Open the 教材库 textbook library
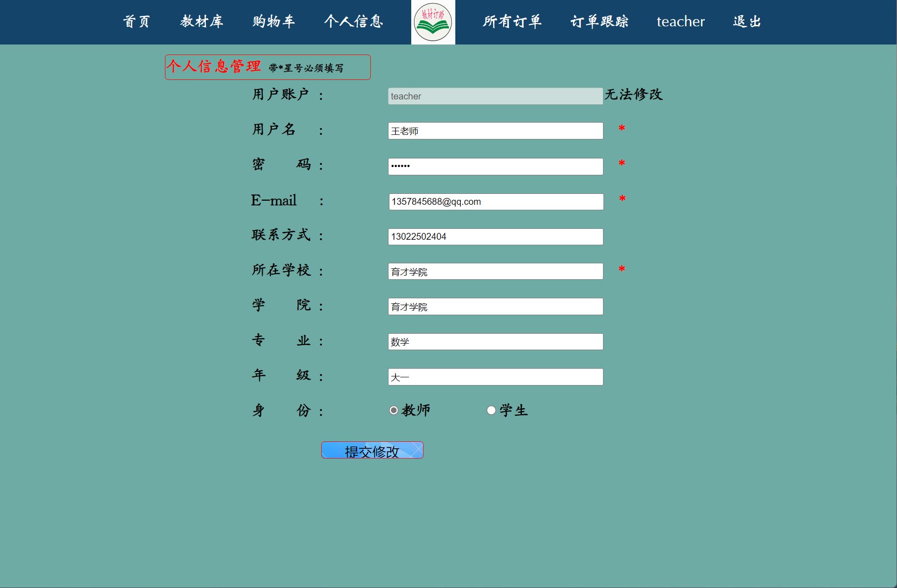897x588 pixels. point(201,22)
